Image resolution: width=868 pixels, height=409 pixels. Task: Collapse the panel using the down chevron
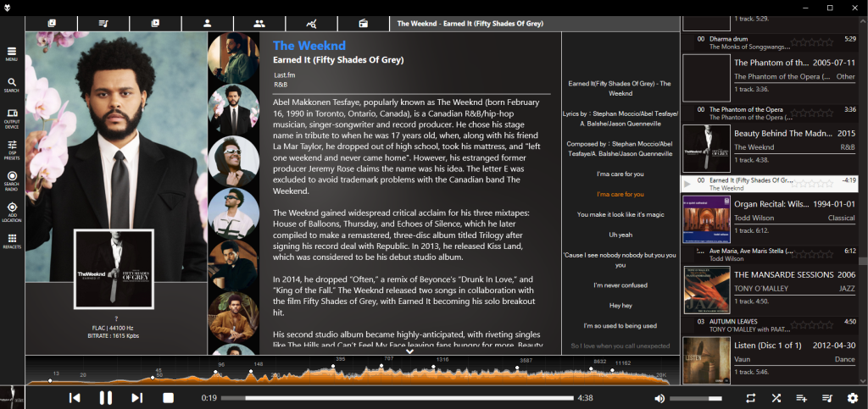pyautogui.click(x=409, y=351)
